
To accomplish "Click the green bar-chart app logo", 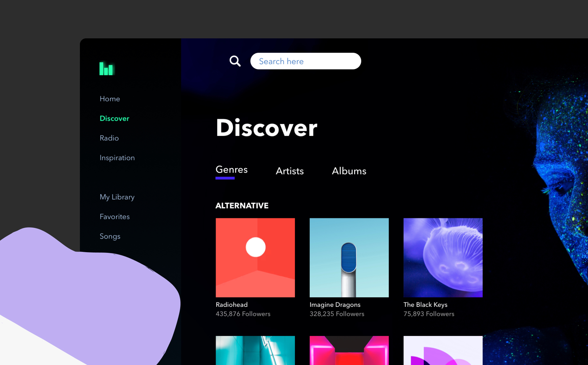I will click(x=106, y=69).
